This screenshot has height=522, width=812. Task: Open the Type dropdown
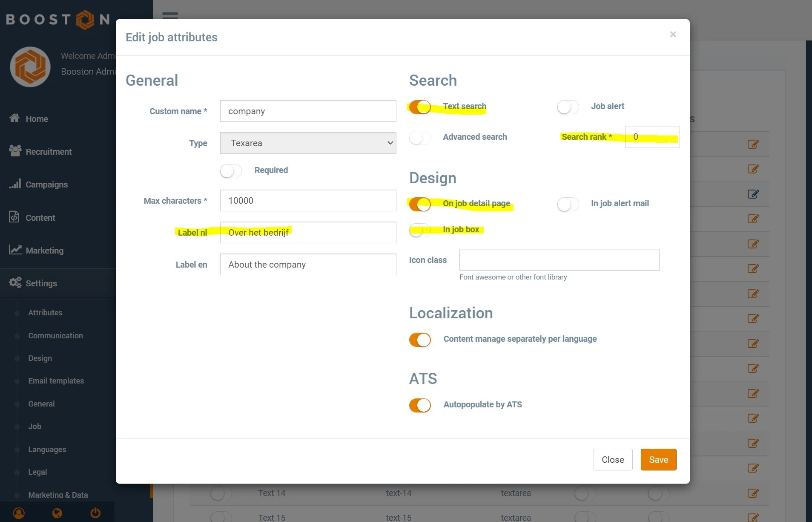click(308, 143)
